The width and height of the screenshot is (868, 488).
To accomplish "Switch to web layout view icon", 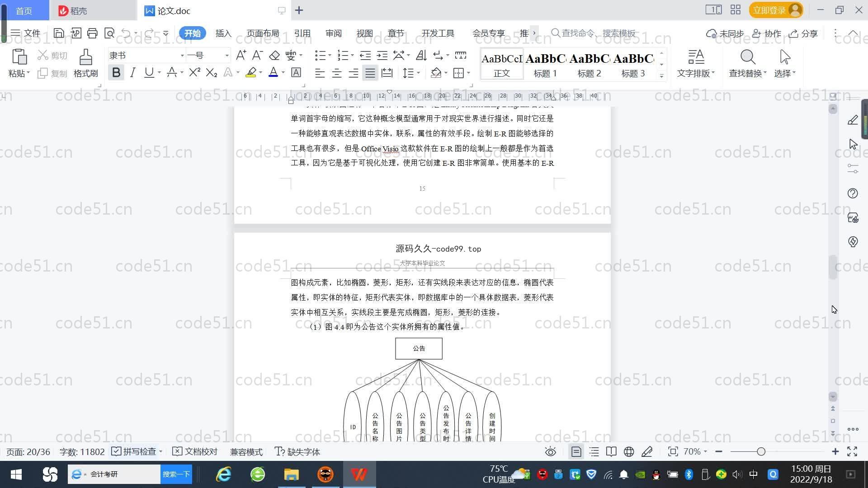I will [629, 452].
